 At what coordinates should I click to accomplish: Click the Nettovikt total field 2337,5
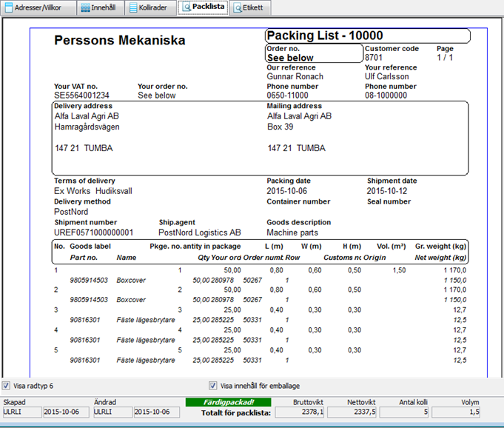[352, 412]
